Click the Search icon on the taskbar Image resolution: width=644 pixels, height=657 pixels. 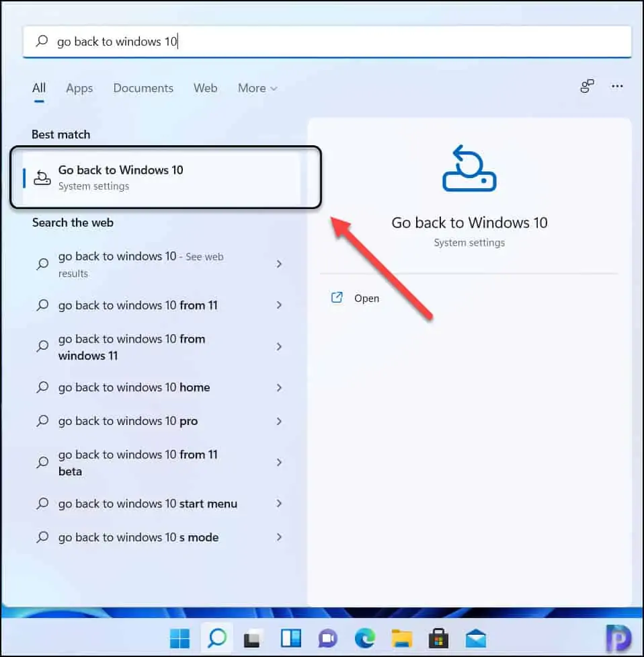(217, 637)
